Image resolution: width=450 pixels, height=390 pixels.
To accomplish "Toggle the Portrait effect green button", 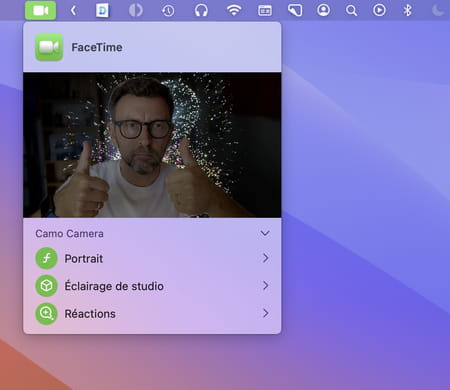I will click(46, 258).
